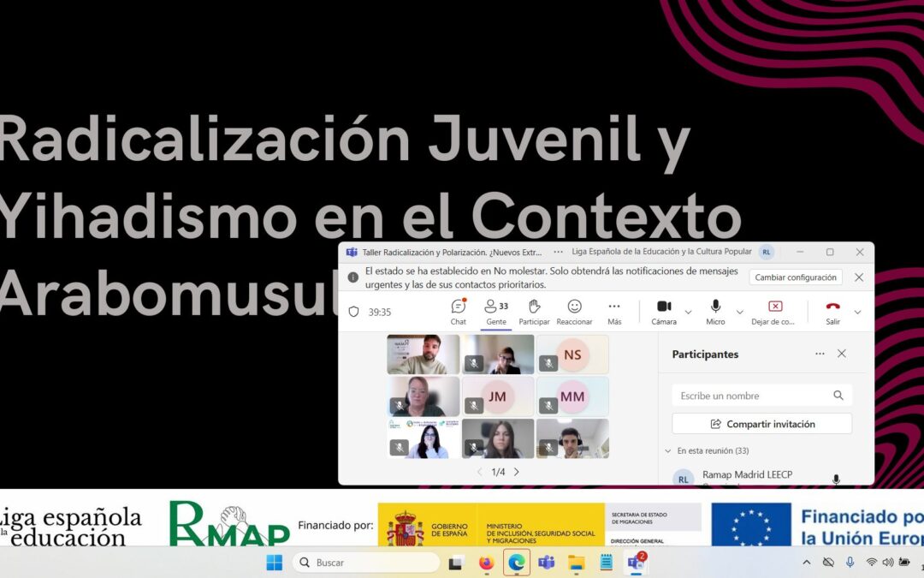924x578 pixels.
Task: Open the meeting Chat panel
Action: pyautogui.click(x=459, y=312)
